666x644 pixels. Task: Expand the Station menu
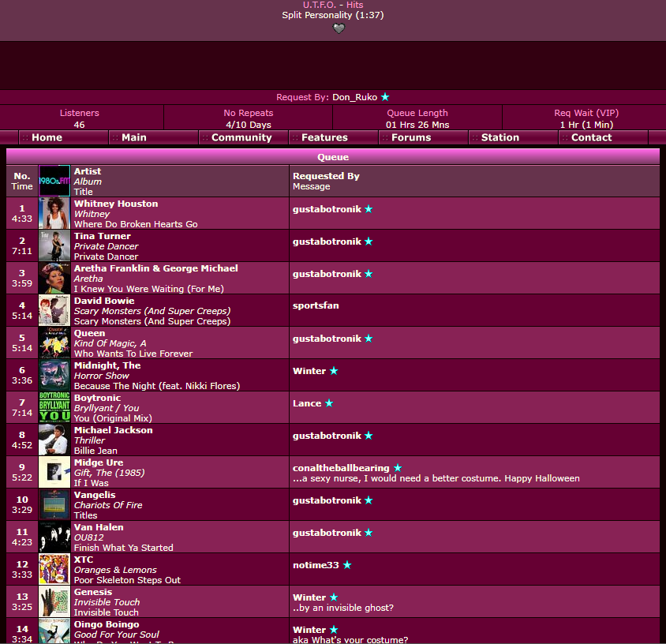tap(500, 137)
